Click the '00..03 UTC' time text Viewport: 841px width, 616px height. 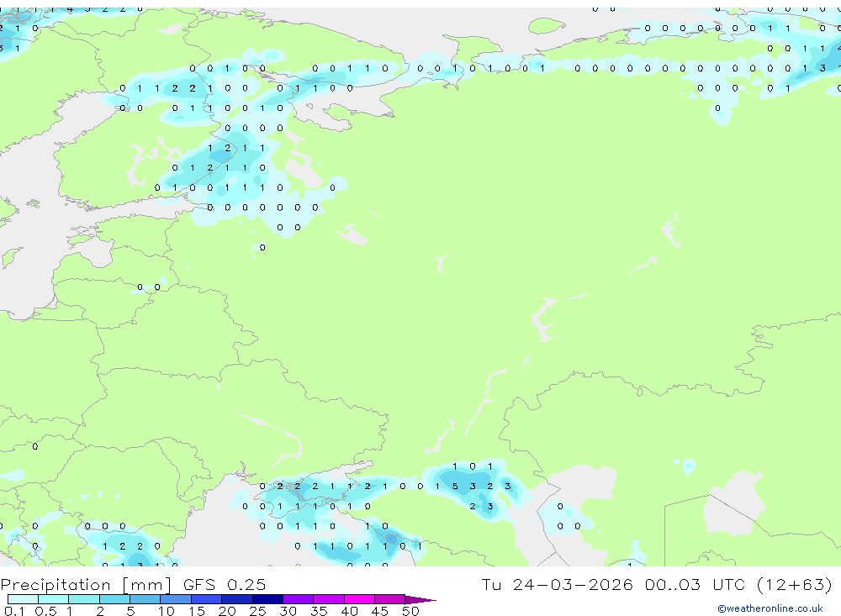(x=696, y=584)
